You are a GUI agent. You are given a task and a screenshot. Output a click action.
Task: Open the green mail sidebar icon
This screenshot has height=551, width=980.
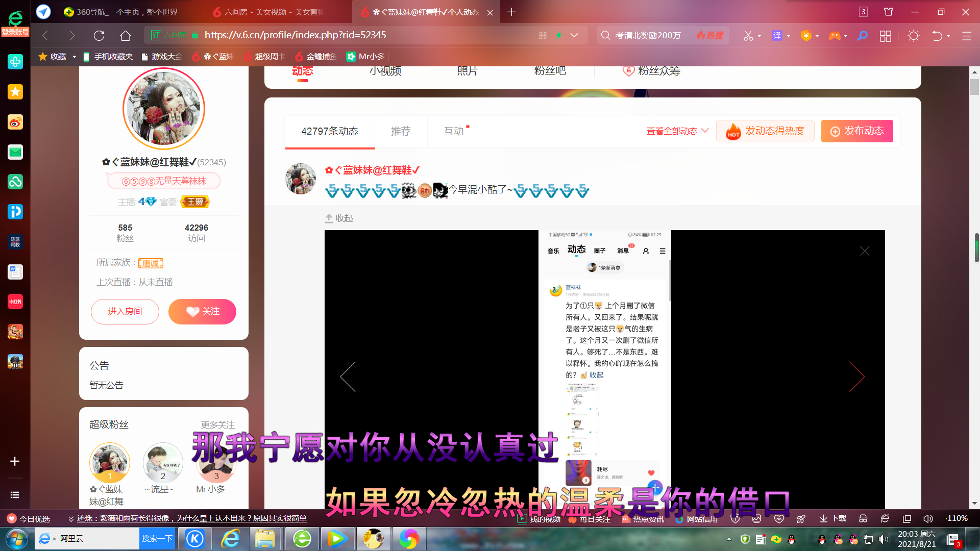pos(15,152)
